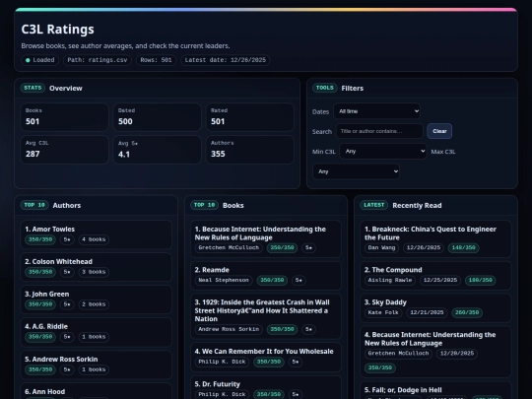Select author A.G. Riddle
This screenshot has height=399, width=532.
coord(96,332)
